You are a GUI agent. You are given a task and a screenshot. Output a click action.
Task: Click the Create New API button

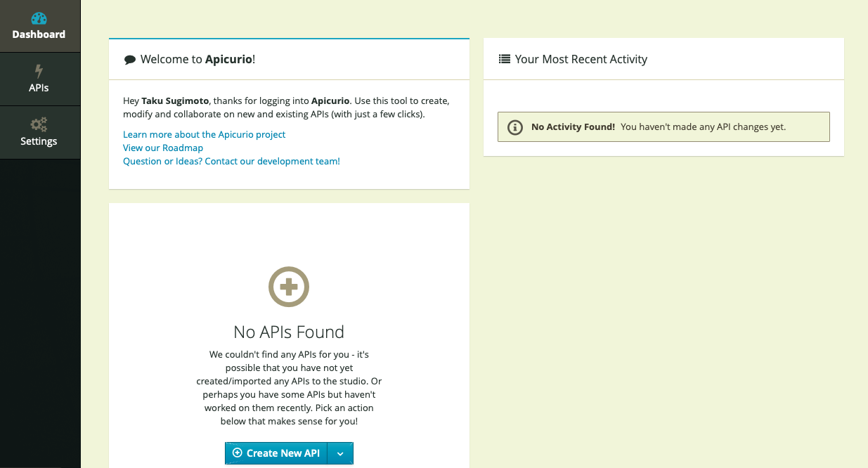(x=276, y=453)
